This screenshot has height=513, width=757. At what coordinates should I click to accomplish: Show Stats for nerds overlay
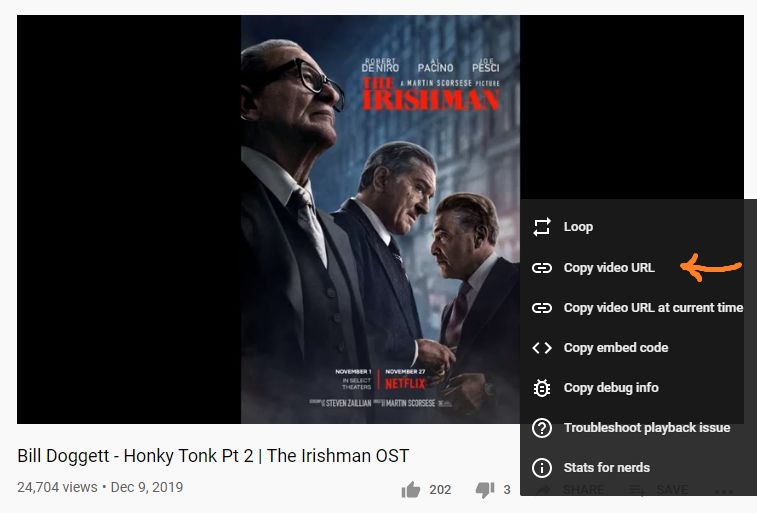tap(639, 468)
